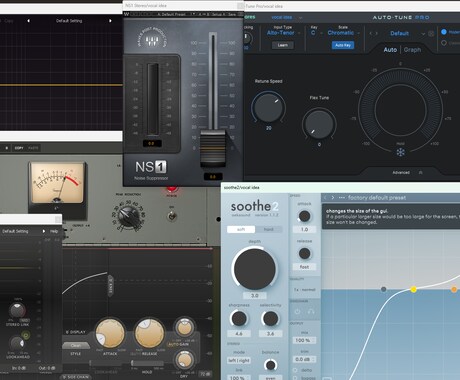Open the vocal idea track dropdown in Auto-Tune
Screen dimensions: 460x380
pos(286,17)
